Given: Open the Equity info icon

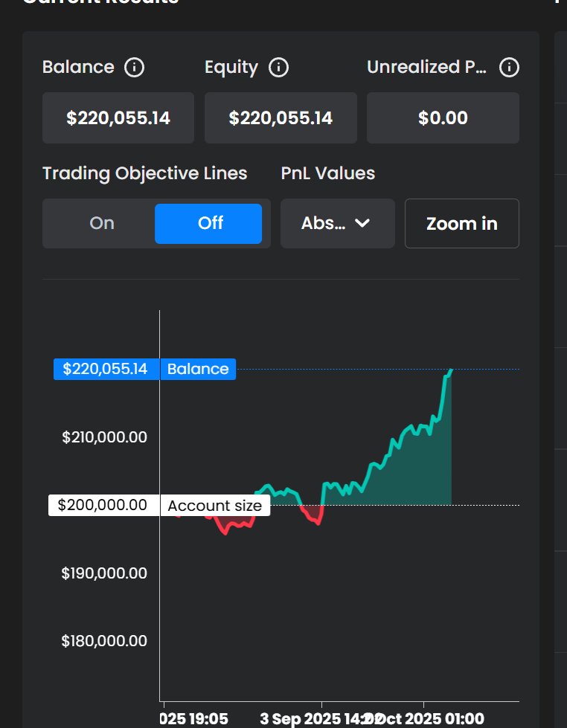Looking at the screenshot, I should 279,68.
